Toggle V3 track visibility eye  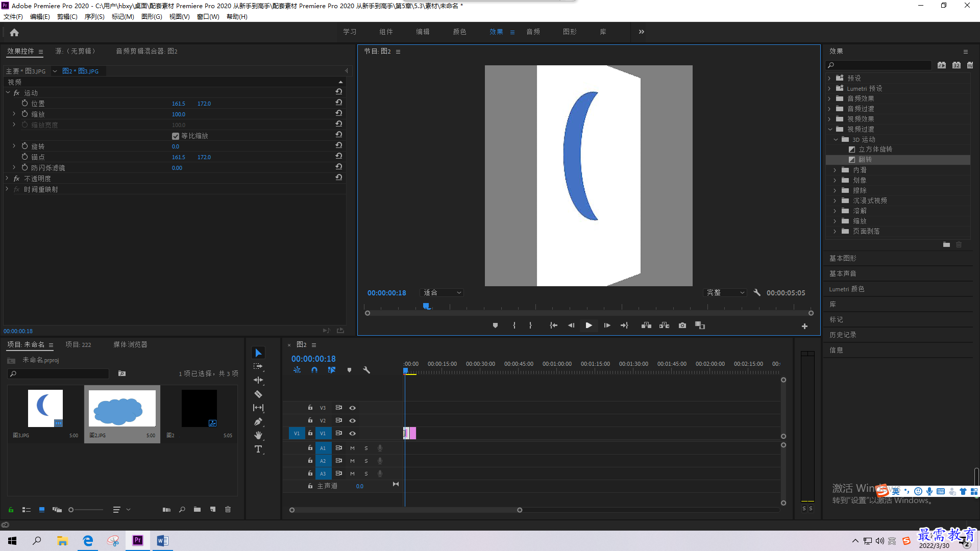pyautogui.click(x=352, y=408)
